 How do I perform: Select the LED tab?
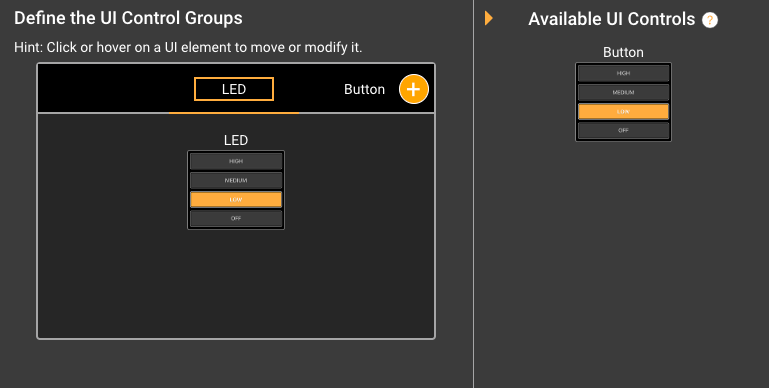point(234,89)
